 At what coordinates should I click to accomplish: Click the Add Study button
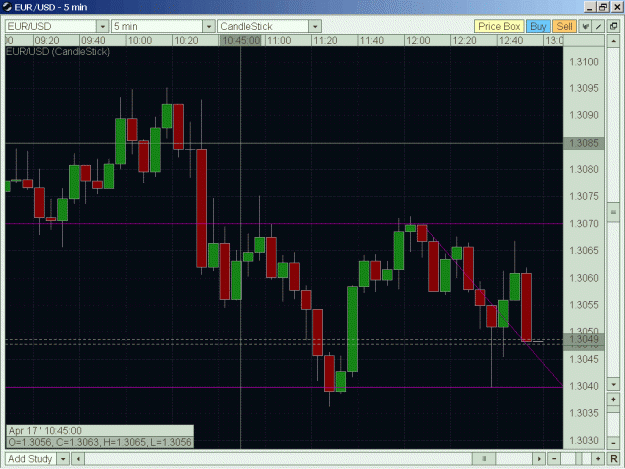tap(31, 459)
